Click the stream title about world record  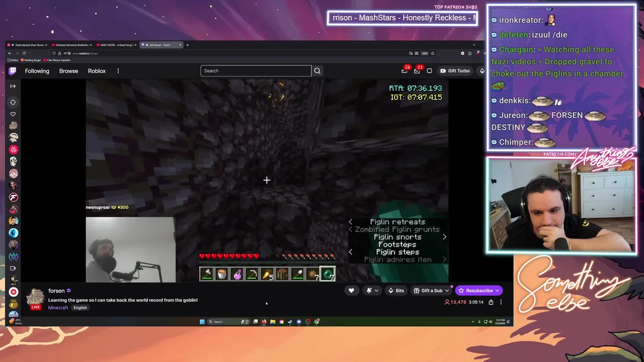pyautogui.click(x=123, y=300)
